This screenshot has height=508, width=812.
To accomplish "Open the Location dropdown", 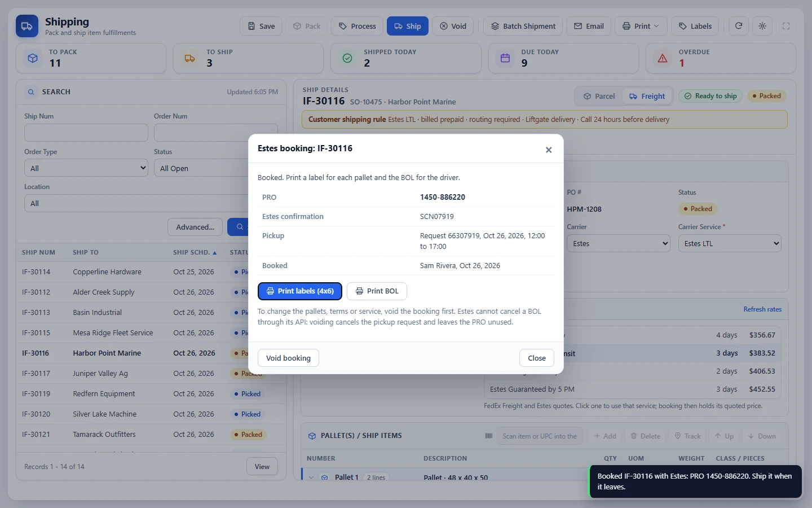I will pos(136,203).
